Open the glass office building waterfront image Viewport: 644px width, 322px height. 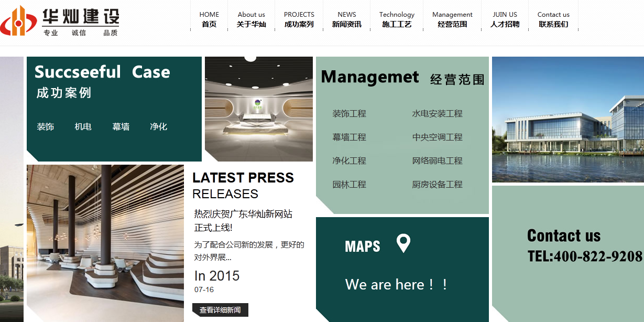click(567, 120)
